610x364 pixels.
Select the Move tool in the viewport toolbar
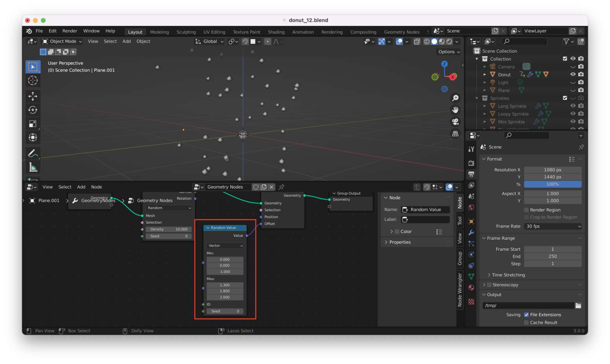point(33,96)
